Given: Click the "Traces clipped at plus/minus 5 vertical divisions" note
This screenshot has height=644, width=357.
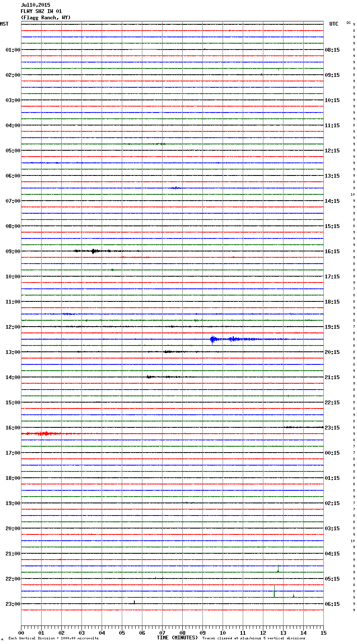Looking at the screenshot, I should click(254, 639).
